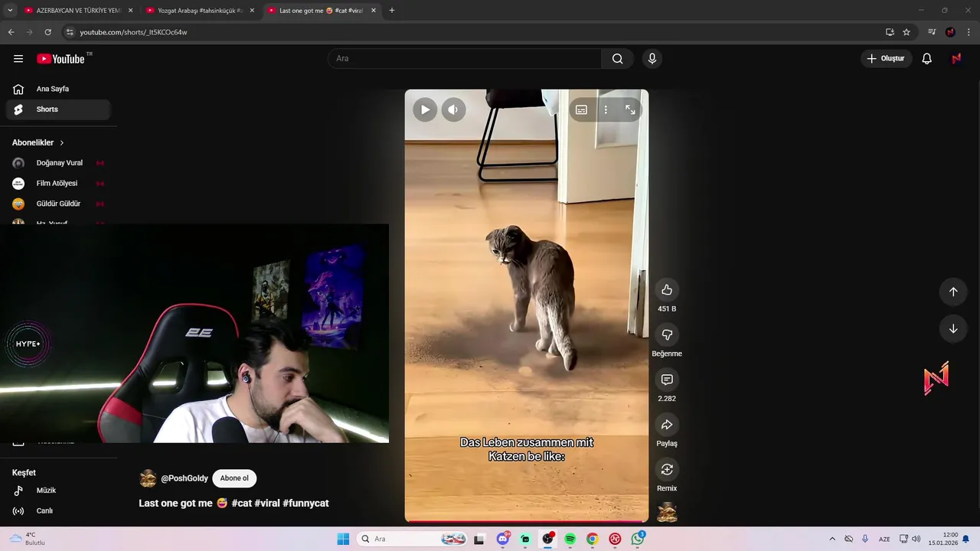The image size is (980, 551).
Task: Open the Doğanay Vural subscription channel
Action: (58, 163)
